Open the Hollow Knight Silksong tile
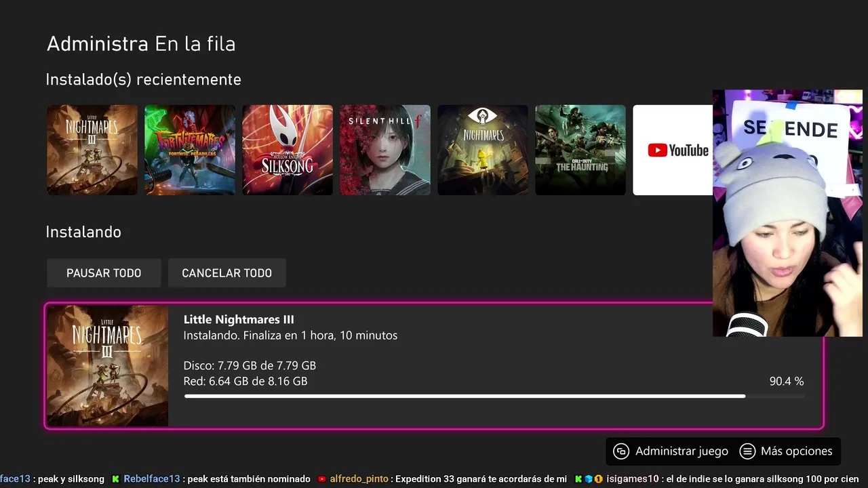This screenshot has height=488, width=868. 288,150
